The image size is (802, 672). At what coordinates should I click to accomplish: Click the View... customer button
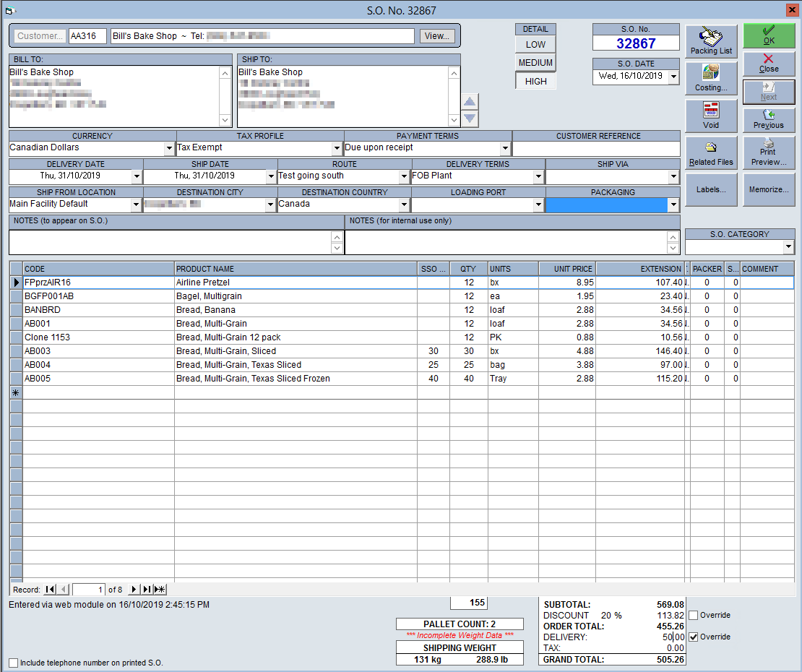(437, 36)
